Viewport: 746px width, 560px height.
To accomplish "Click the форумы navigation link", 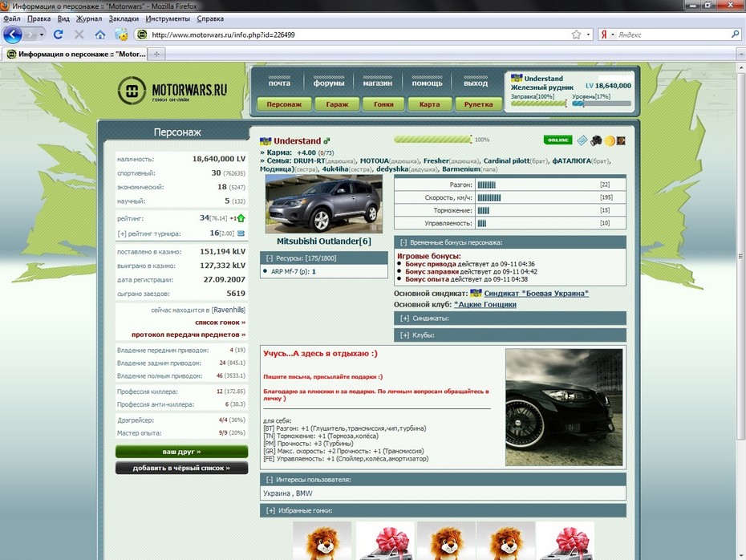I will click(x=329, y=83).
